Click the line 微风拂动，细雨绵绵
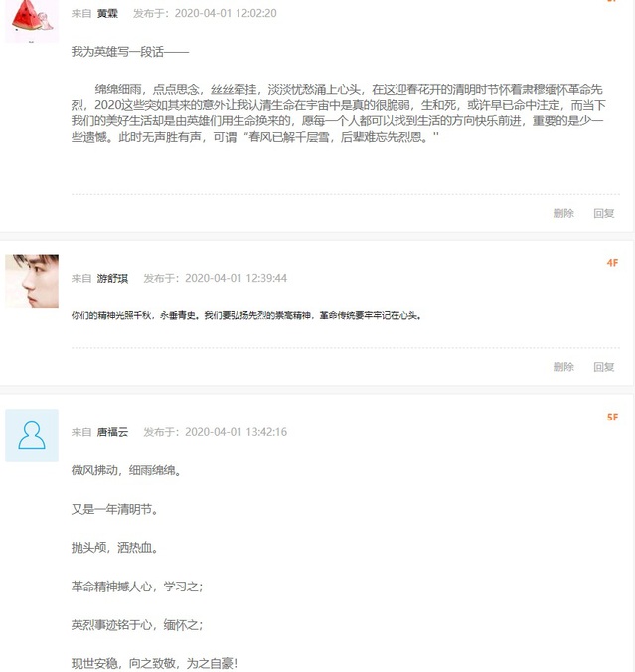This screenshot has height=672, width=635. [x=126, y=470]
